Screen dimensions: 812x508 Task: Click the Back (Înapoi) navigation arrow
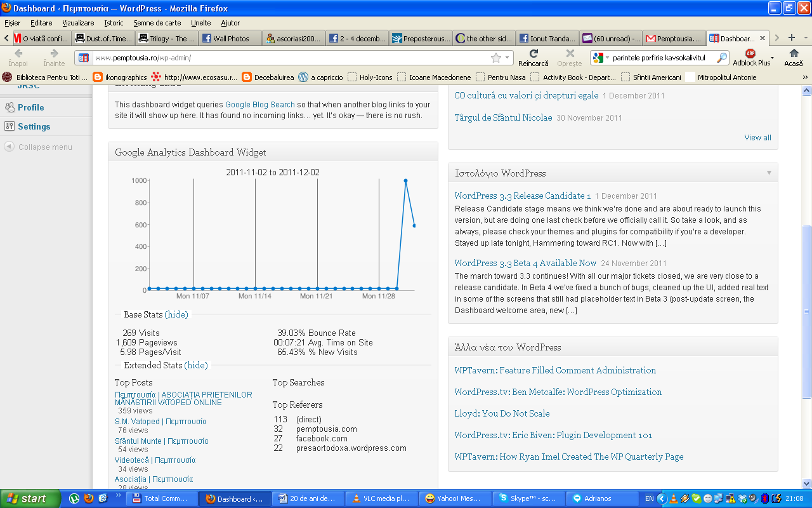18,54
